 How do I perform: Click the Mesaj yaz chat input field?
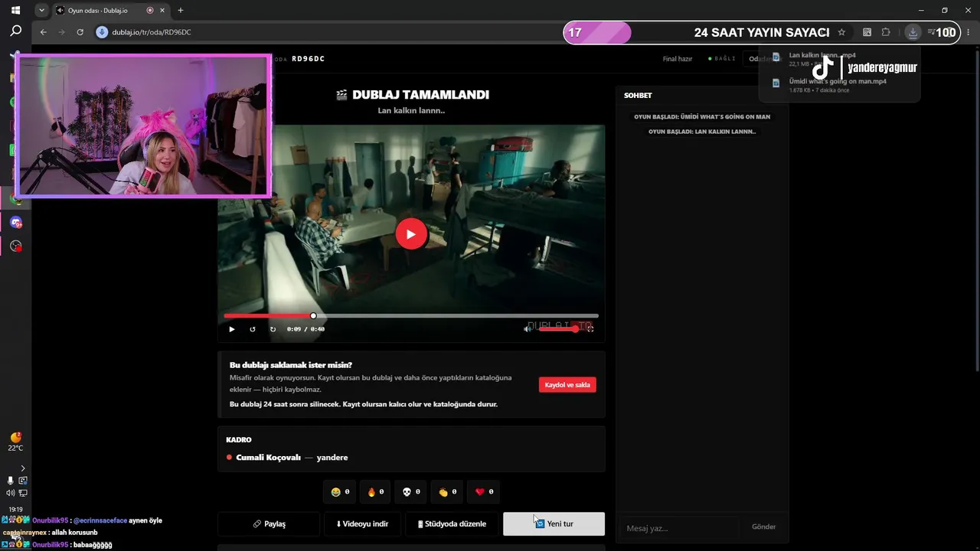(678, 528)
